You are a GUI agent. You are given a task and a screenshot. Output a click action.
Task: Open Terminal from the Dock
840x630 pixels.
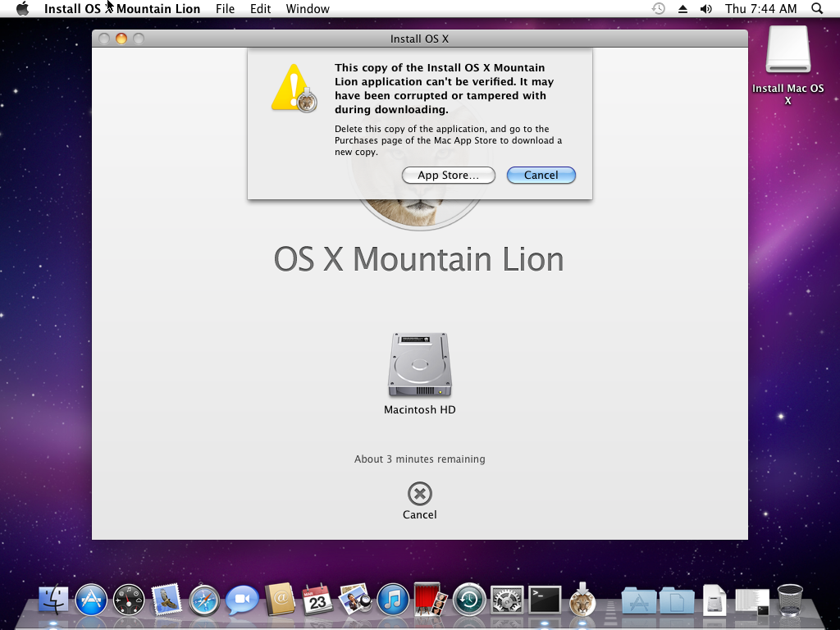(x=545, y=599)
